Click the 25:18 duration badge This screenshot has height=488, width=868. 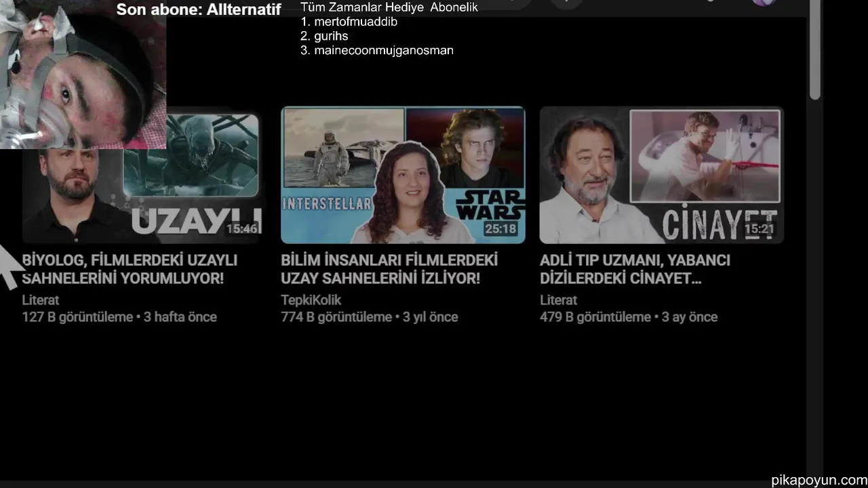pyautogui.click(x=500, y=229)
